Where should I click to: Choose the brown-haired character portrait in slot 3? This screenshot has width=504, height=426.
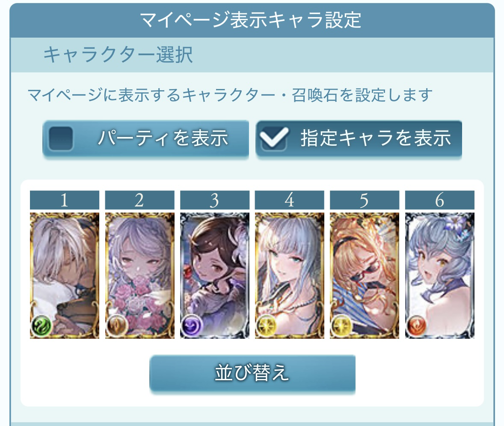(215, 275)
